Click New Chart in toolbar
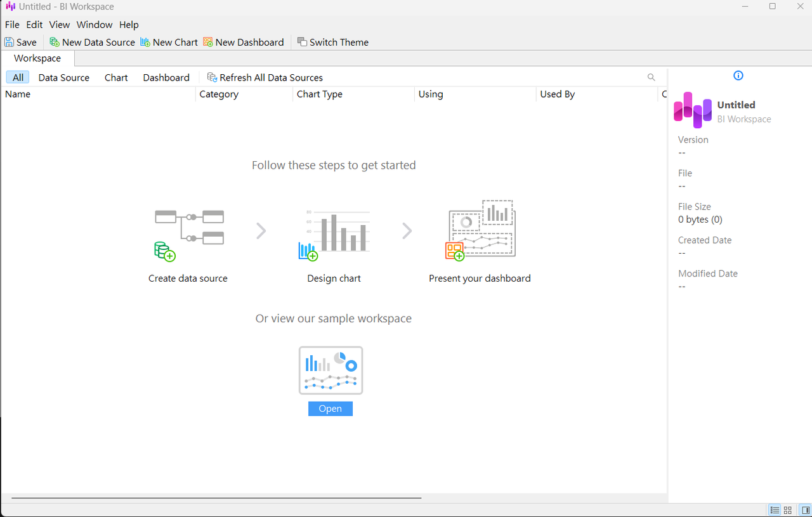The image size is (812, 517). [169, 42]
